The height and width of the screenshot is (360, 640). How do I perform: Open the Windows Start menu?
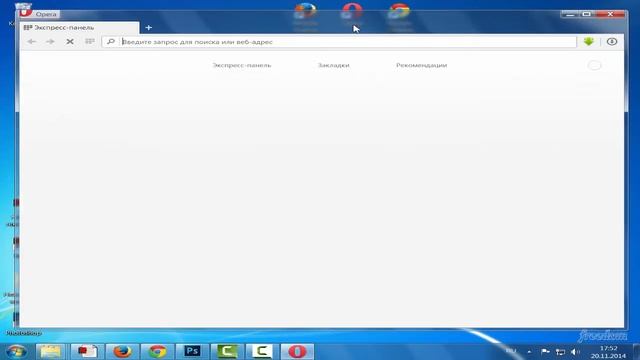click(x=16, y=351)
